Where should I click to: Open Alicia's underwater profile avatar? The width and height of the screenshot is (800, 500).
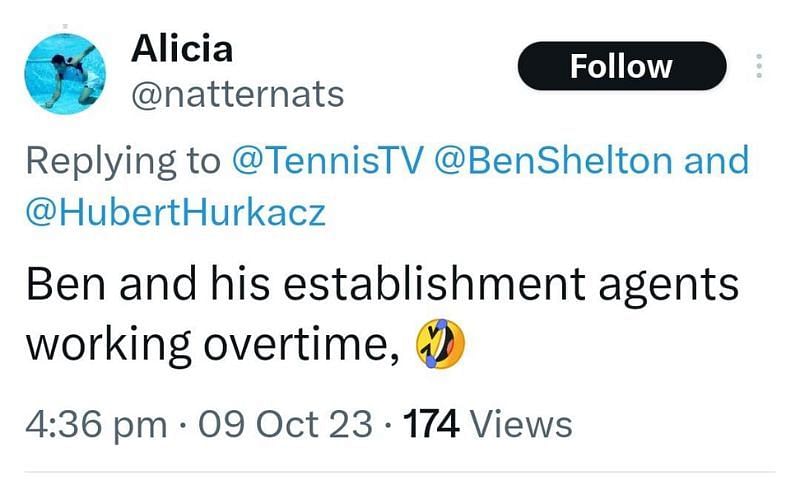point(65,73)
